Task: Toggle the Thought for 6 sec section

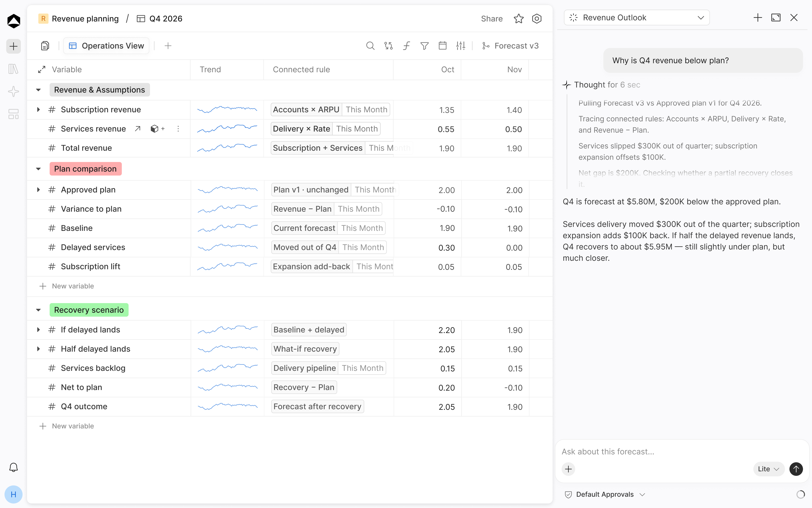Action: tap(601, 85)
